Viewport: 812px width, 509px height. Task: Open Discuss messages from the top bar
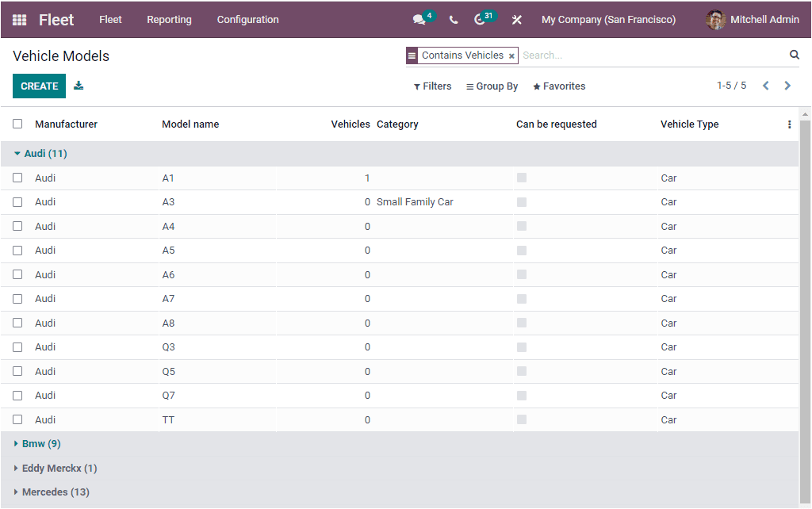pyautogui.click(x=420, y=20)
